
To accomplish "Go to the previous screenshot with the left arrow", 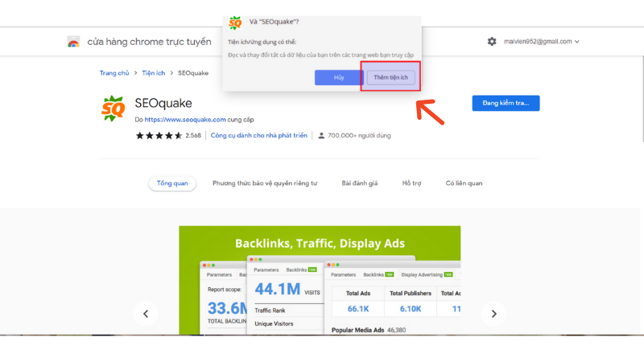I will [x=146, y=314].
